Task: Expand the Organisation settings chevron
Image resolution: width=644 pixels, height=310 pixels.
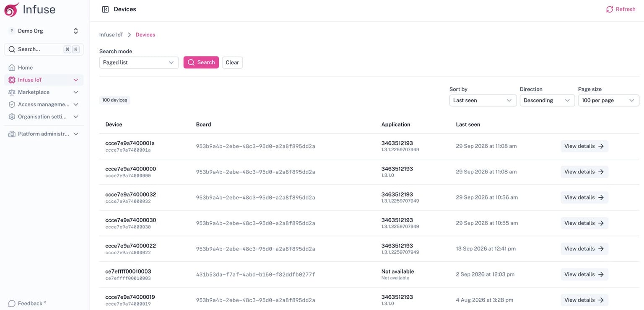Action: tap(76, 116)
